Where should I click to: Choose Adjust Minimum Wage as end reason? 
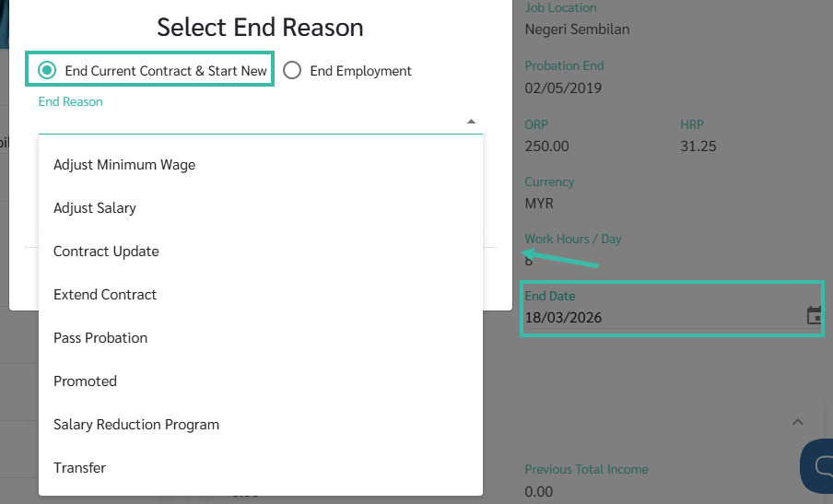tap(124, 165)
